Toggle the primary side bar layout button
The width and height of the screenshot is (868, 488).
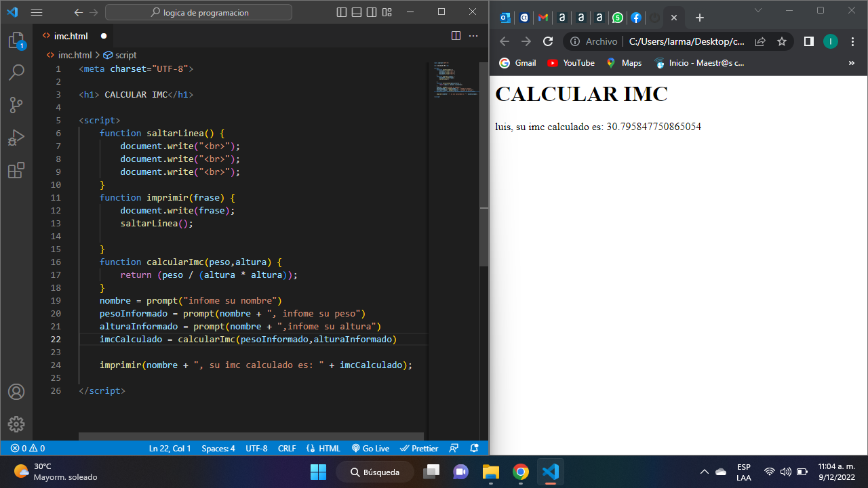pyautogui.click(x=342, y=12)
